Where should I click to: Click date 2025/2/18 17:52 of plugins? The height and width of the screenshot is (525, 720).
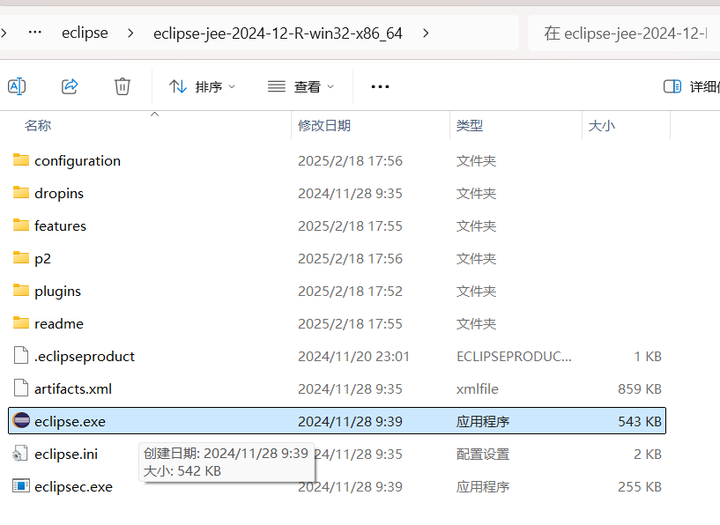(x=350, y=291)
